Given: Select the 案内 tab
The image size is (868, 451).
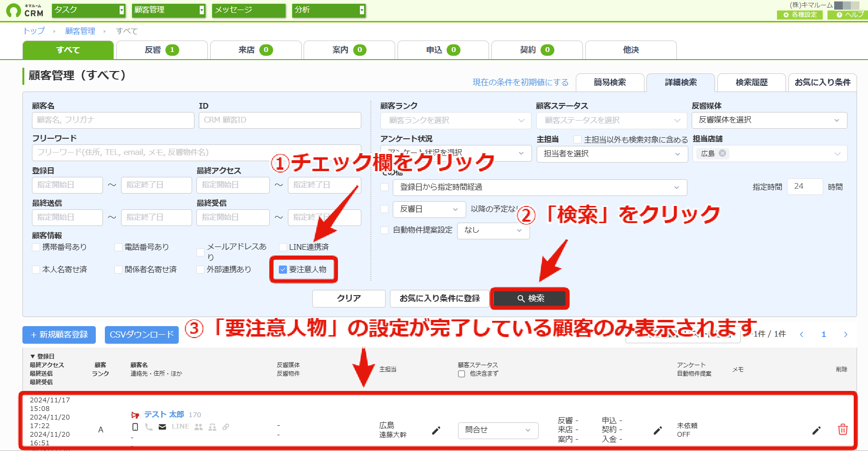Looking at the screenshot, I should click(349, 50).
